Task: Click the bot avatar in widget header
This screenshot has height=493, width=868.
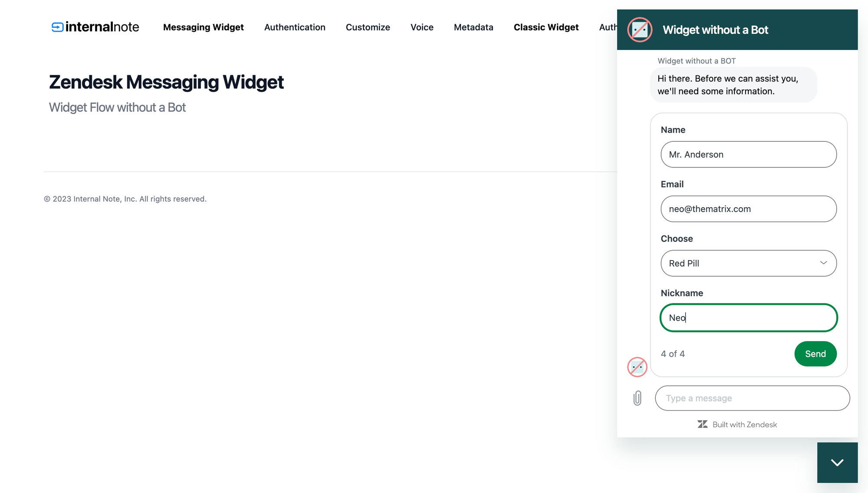Action: (640, 30)
